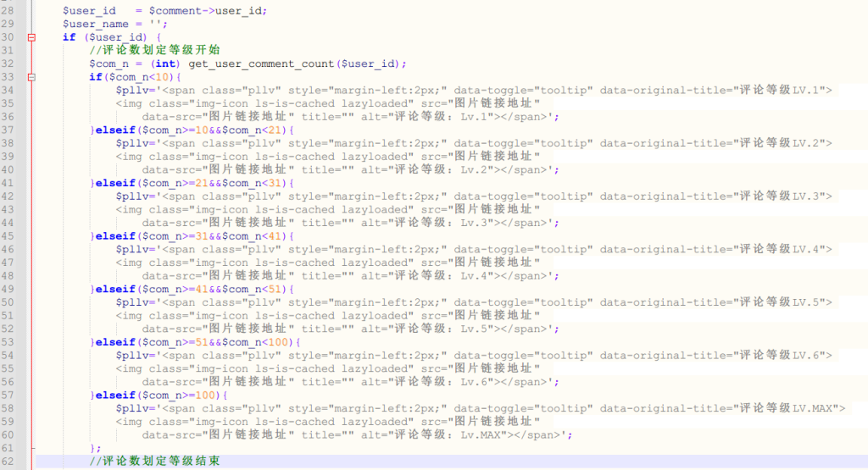This screenshot has width=868, height=470.
Task: Click line number 62 in the gutter
Action: (8, 462)
